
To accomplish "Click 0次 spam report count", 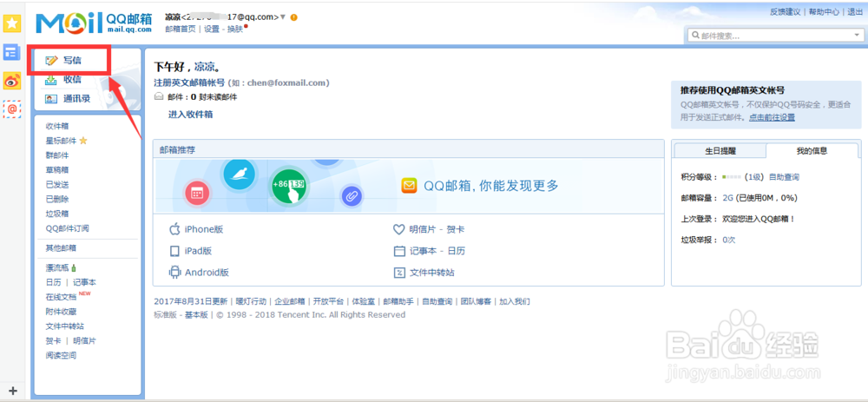I will (x=729, y=240).
